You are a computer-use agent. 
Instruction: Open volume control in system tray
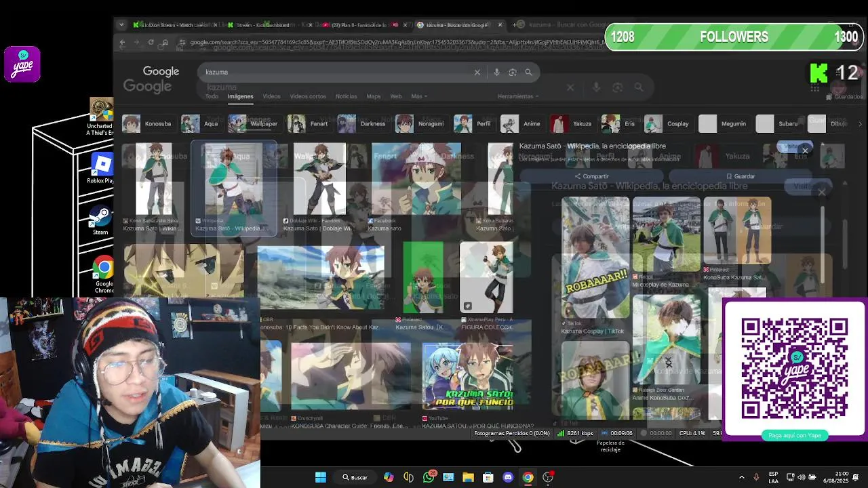click(x=802, y=477)
